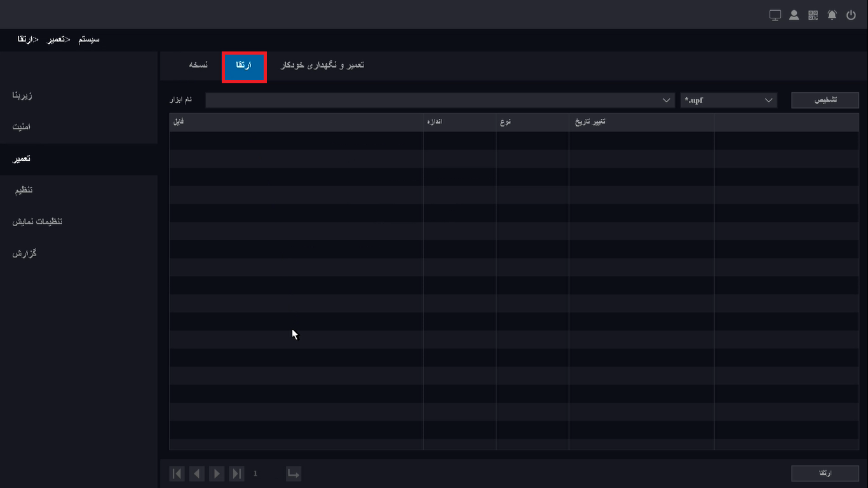Go to previous page arrow
This screenshot has height=488, width=868.
coord(197,473)
